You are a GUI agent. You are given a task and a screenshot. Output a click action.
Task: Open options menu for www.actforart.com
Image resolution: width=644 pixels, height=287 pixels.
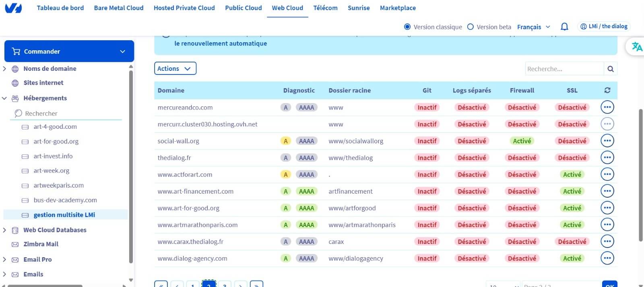(607, 174)
